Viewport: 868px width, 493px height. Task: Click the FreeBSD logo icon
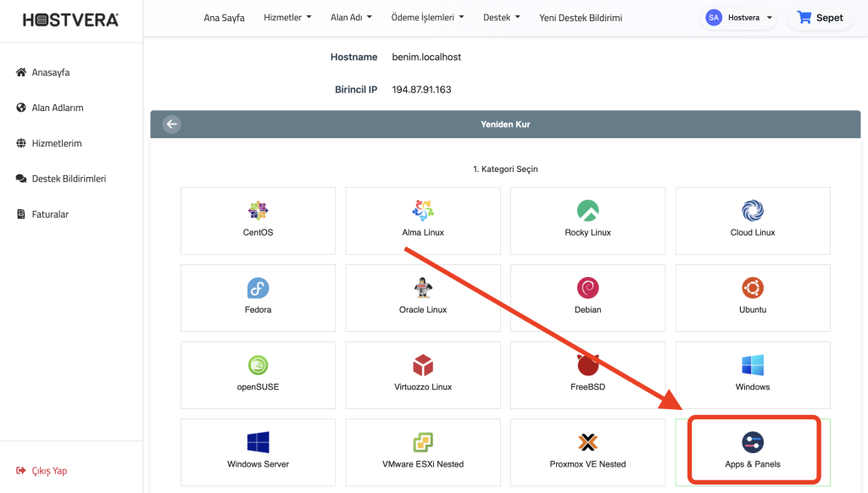tap(588, 365)
